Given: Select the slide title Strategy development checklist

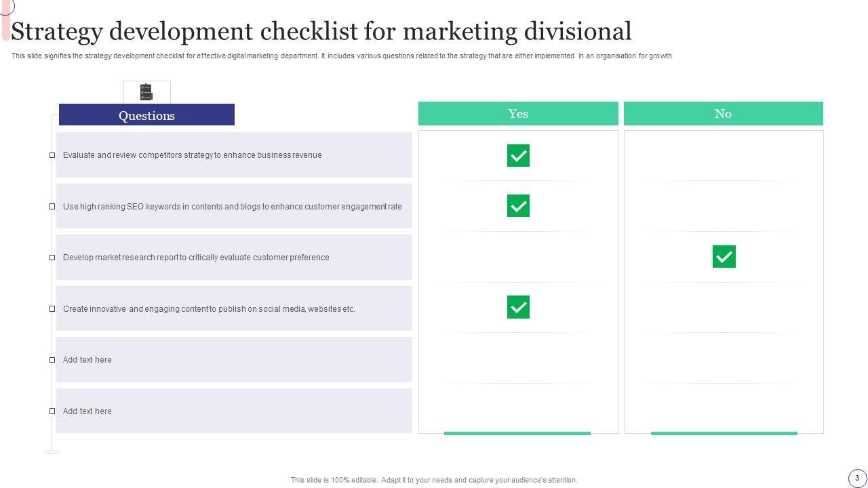Looking at the screenshot, I should (x=321, y=32).
